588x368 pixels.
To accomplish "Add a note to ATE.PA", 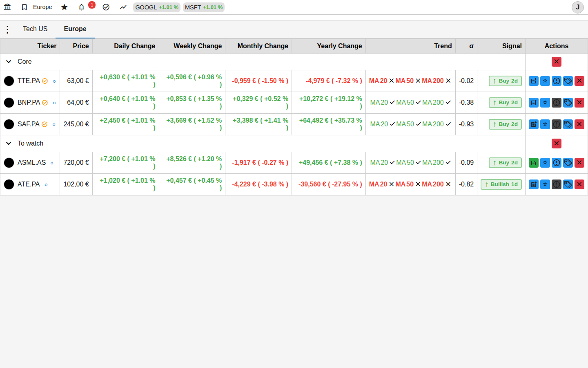I will coord(534,184).
